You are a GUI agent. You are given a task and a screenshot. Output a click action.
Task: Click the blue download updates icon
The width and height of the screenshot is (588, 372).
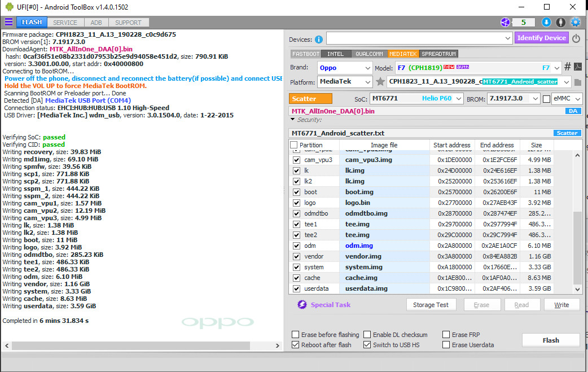(546, 23)
